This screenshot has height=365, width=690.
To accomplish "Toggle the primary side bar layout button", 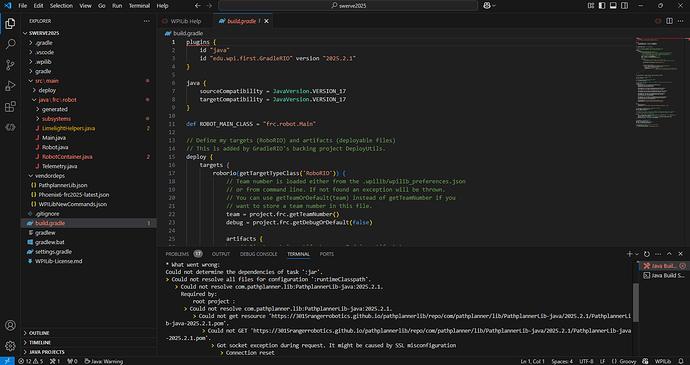I will pyautogui.click(x=602, y=6).
